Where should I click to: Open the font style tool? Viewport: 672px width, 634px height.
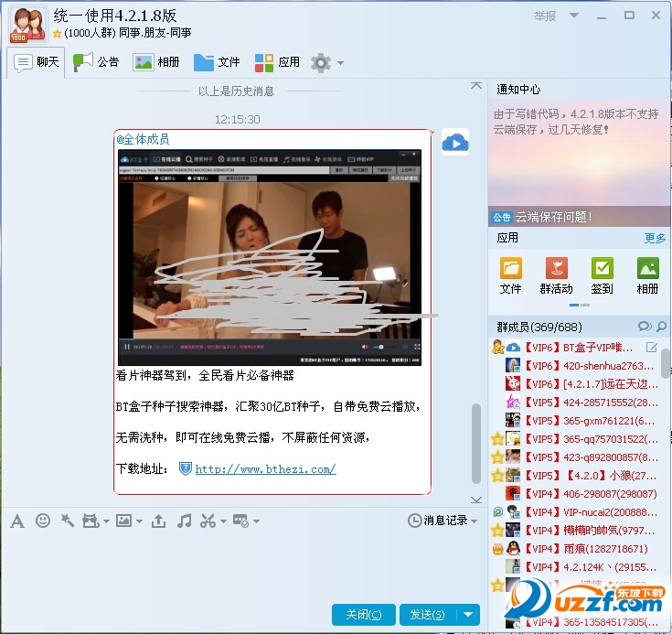[16, 521]
